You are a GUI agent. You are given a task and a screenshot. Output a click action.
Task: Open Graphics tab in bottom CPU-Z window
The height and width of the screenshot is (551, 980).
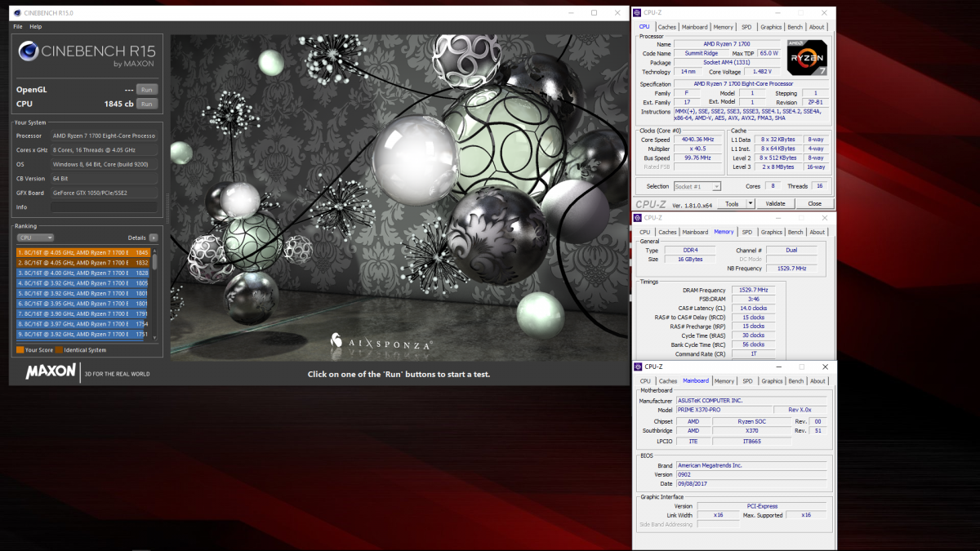[x=771, y=381]
